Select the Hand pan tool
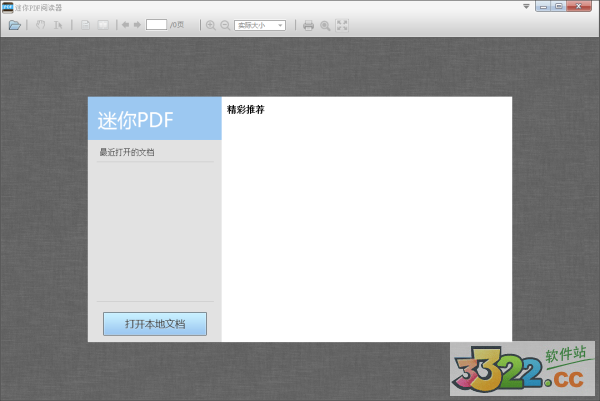Image resolution: width=600 pixels, height=401 pixels. 40,25
